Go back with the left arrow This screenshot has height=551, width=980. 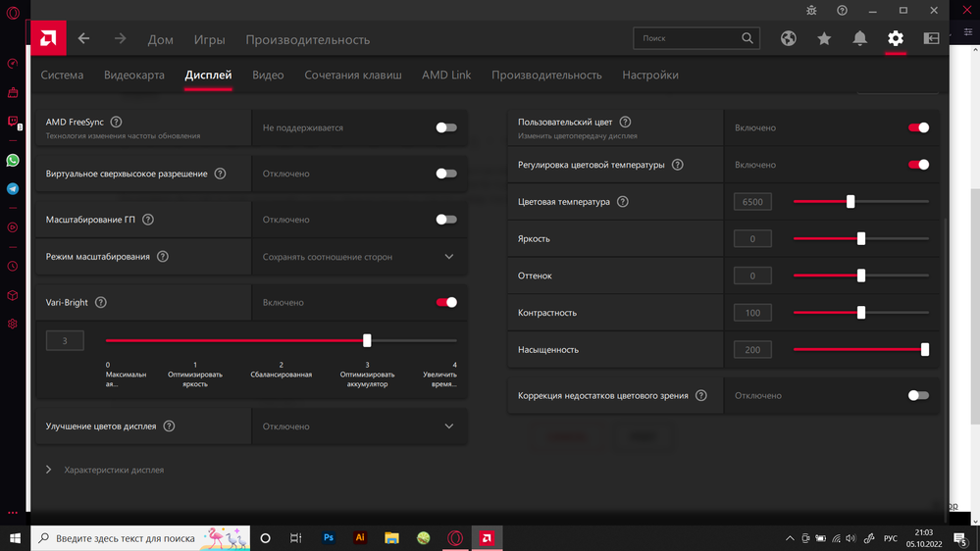83,39
